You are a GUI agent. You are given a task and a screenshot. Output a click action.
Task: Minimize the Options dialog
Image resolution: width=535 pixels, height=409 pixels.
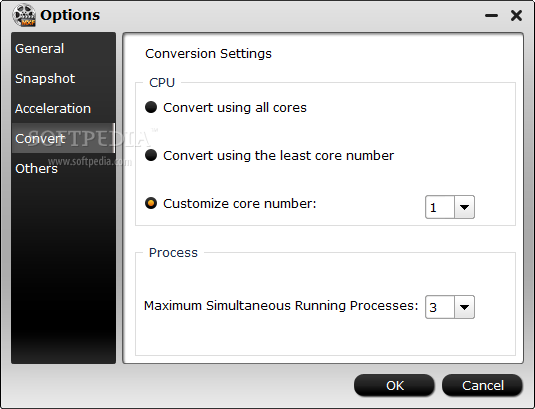(x=491, y=15)
